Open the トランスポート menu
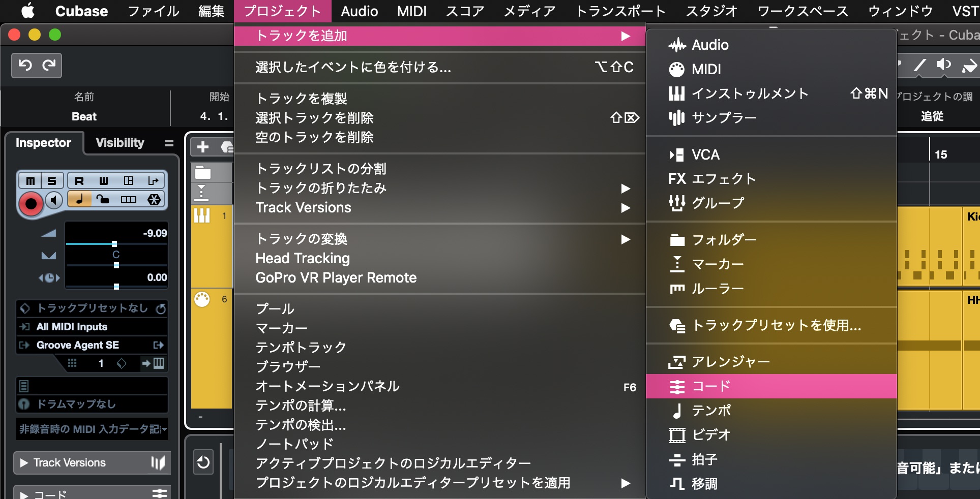This screenshot has height=499, width=980. tap(620, 11)
